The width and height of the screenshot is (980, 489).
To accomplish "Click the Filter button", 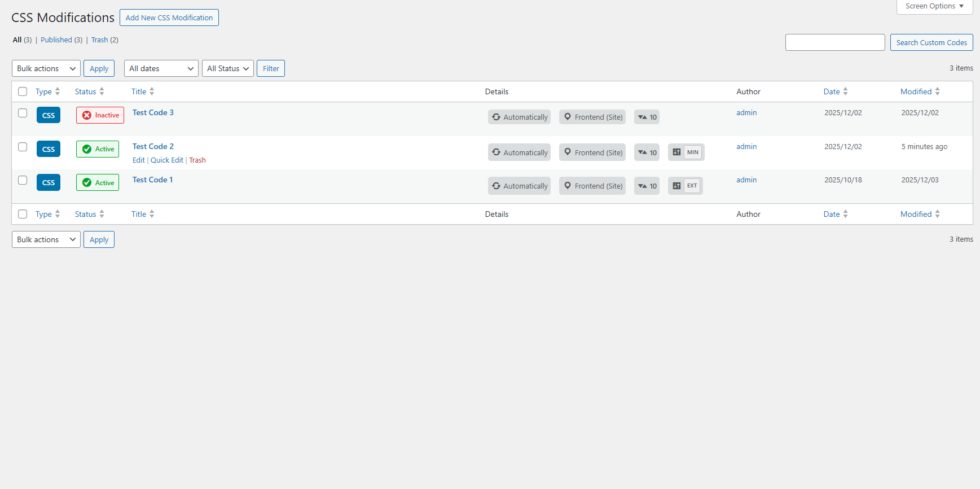I will point(271,68).
